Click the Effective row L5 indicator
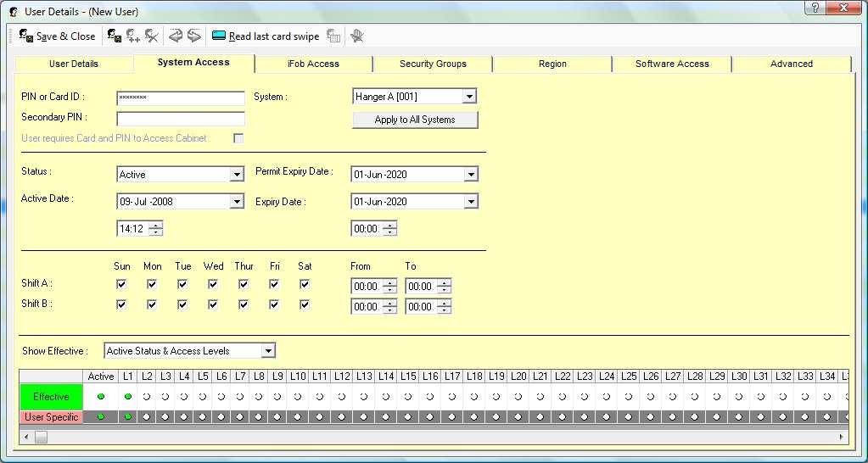The height and width of the screenshot is (463, 868). (x=203, y=397)
